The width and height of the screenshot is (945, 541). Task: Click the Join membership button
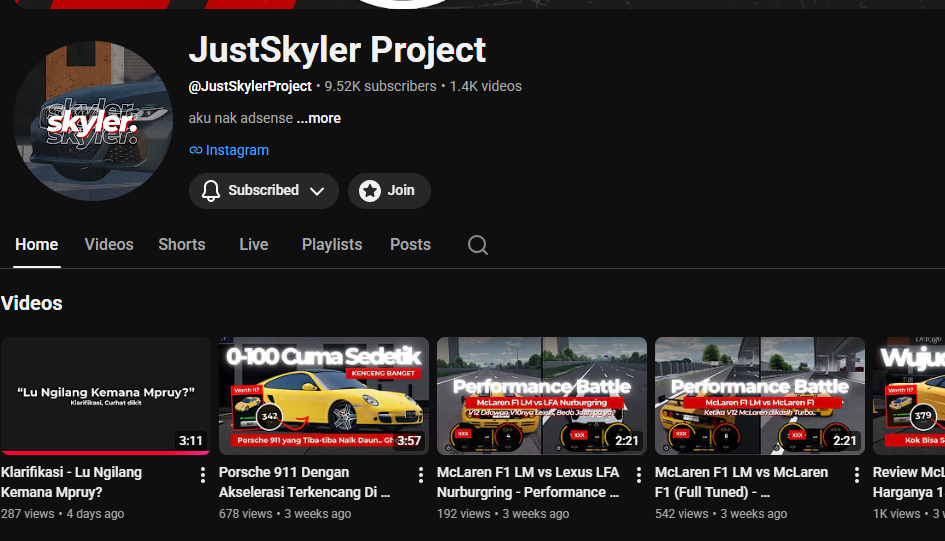click(389, 191)
